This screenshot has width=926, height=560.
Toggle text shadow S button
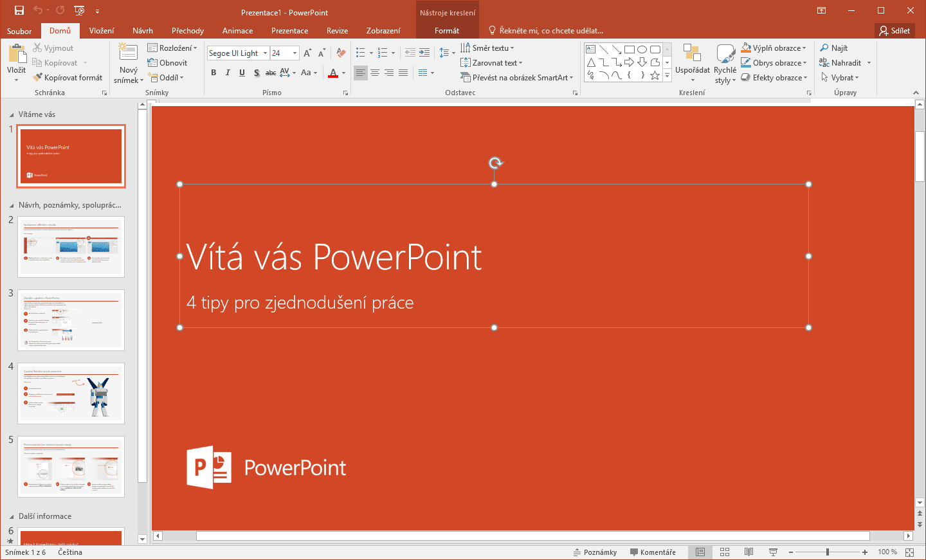(x=257, y=73)
